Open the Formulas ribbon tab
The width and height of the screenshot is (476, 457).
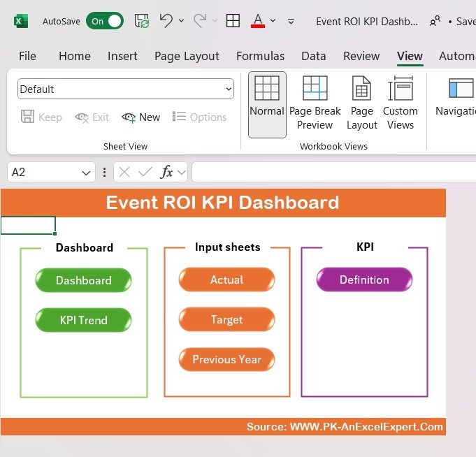point(260,56)
